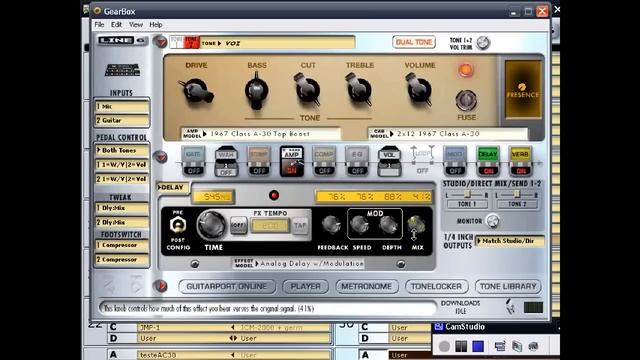Open the Effect Model dropdown
The image size is (640, 360).
(x=298, y=264)
